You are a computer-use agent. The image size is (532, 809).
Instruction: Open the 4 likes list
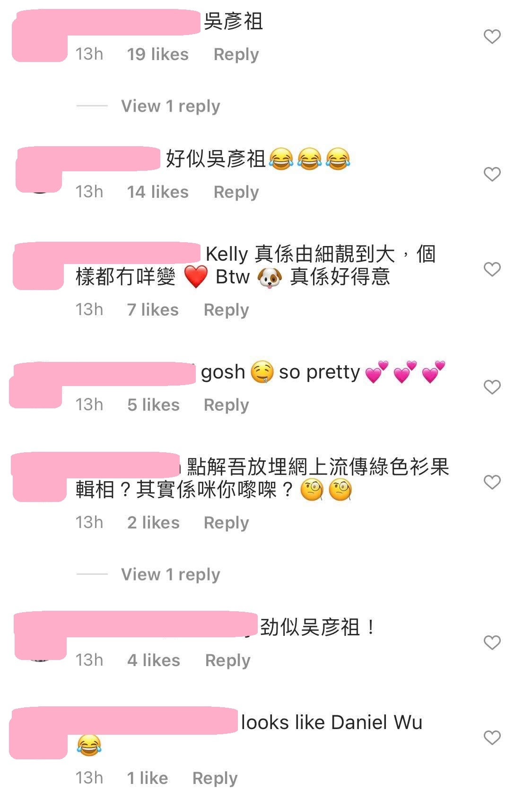(153, 660)
